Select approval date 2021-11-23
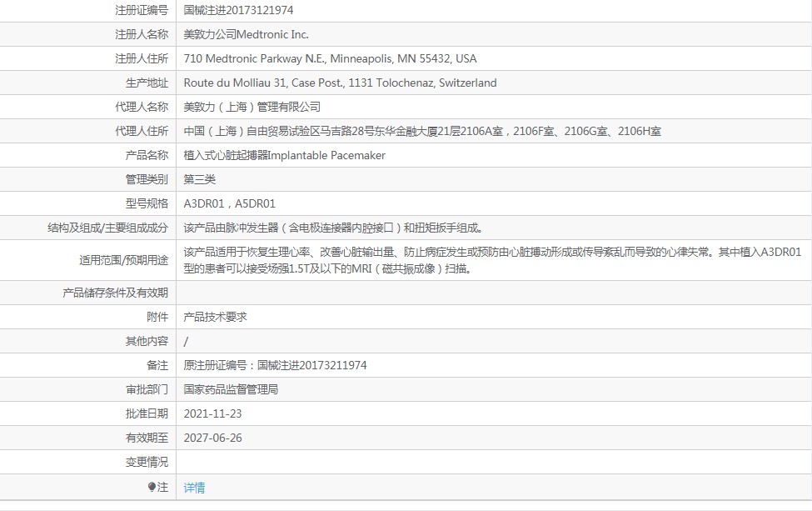The height and width of the screenshot is (511, 812). (x=213, y=414)
